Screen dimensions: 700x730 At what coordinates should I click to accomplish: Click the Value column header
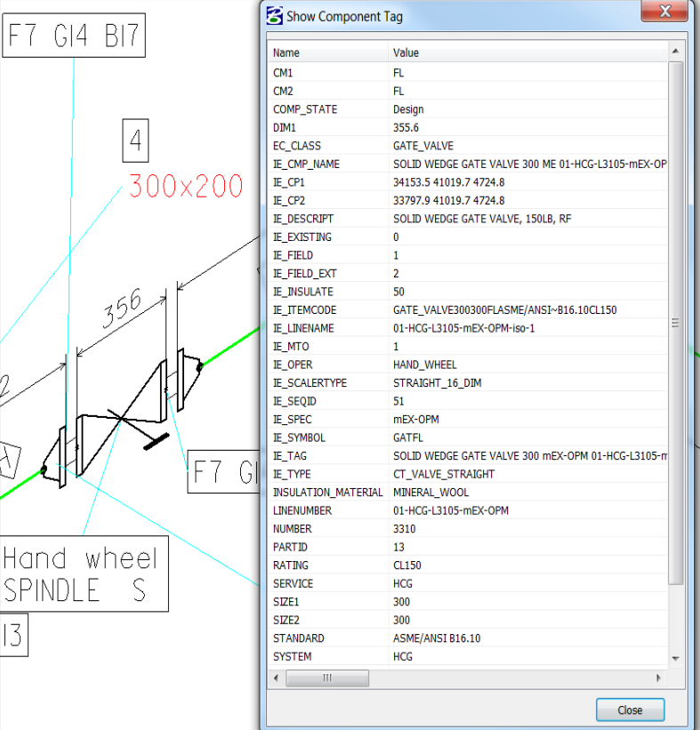tap(528, 52)
